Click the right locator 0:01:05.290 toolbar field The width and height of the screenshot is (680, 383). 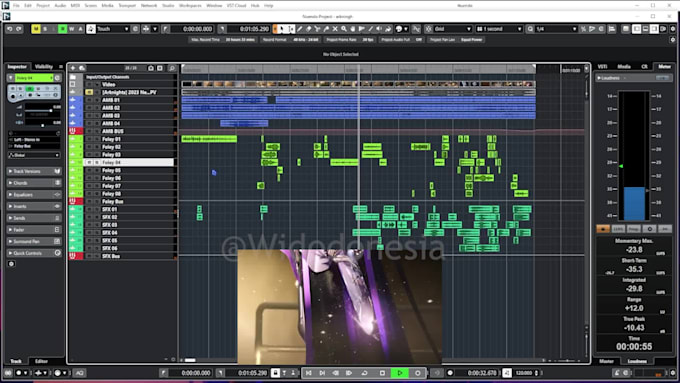[x=254, y=29]
